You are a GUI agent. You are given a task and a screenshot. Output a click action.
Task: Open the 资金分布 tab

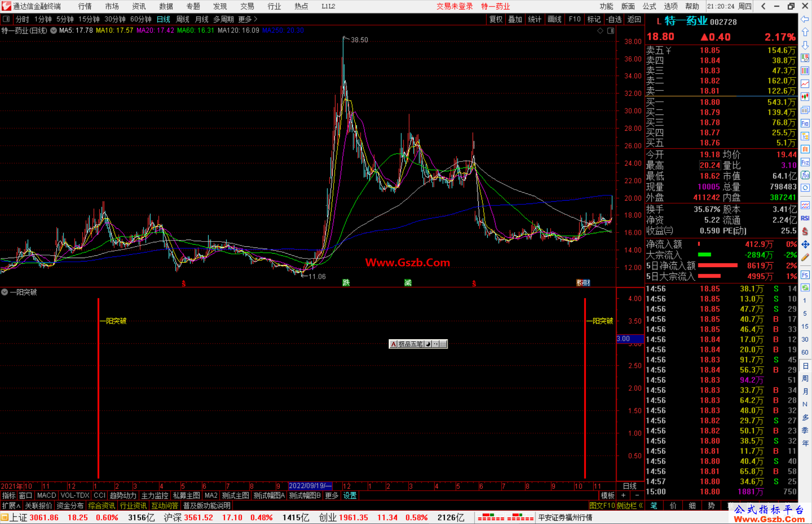[x=70, y=506]
